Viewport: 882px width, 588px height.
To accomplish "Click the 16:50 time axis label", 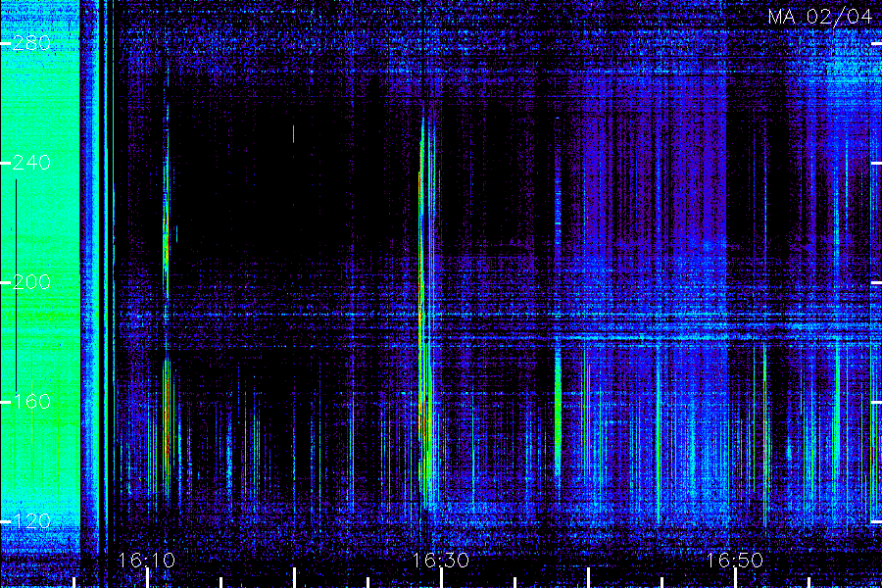I will point(735,561).
